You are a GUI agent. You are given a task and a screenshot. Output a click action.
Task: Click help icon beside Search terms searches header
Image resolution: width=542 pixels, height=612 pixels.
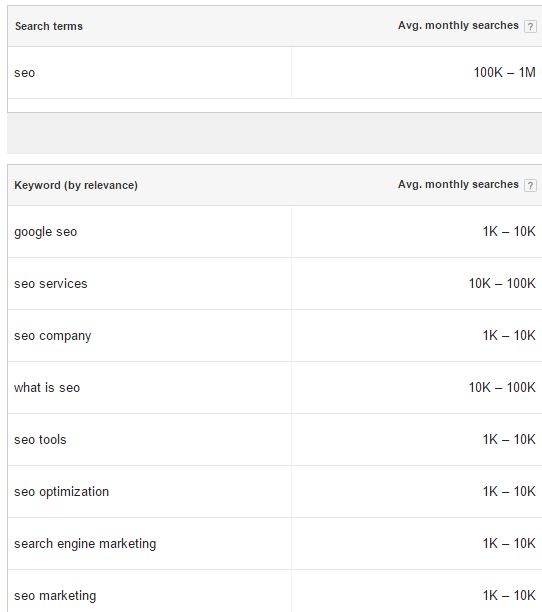click(x=530, y=27)
